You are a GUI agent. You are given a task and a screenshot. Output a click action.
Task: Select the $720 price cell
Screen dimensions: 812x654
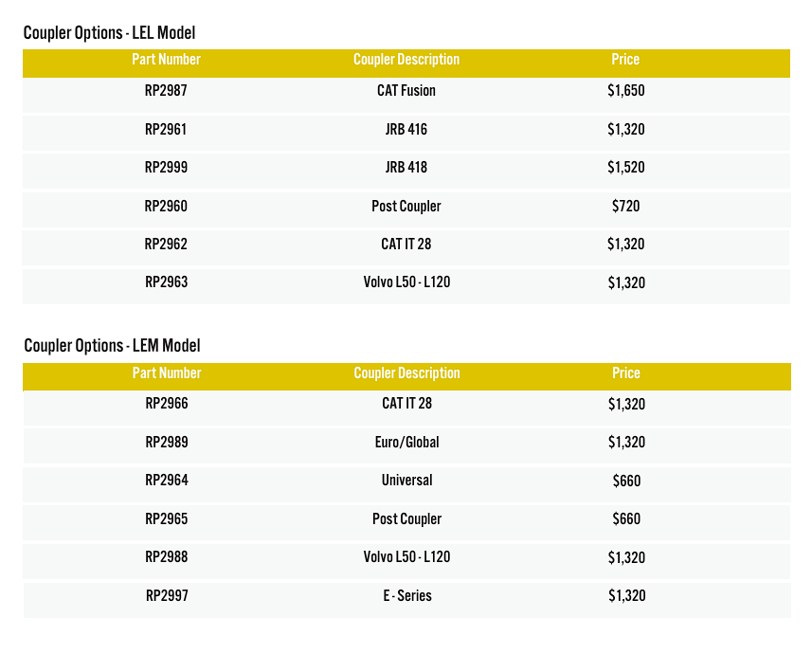point(625,207)
